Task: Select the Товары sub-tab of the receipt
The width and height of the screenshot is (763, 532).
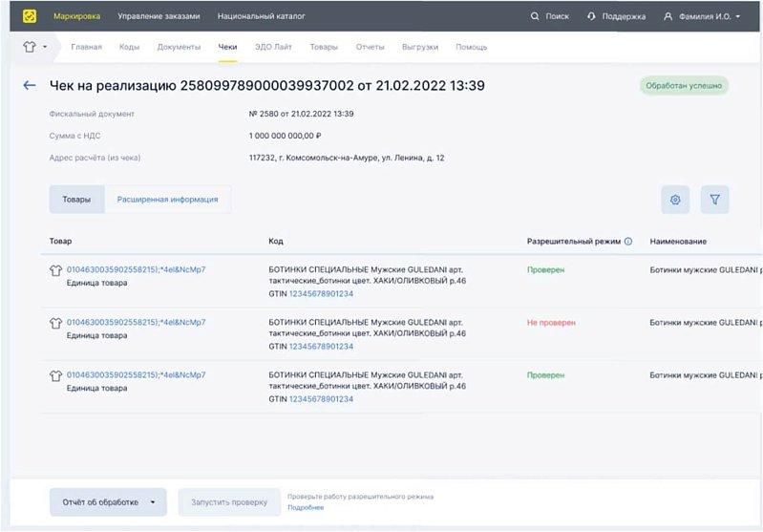Action: (76, 199)
